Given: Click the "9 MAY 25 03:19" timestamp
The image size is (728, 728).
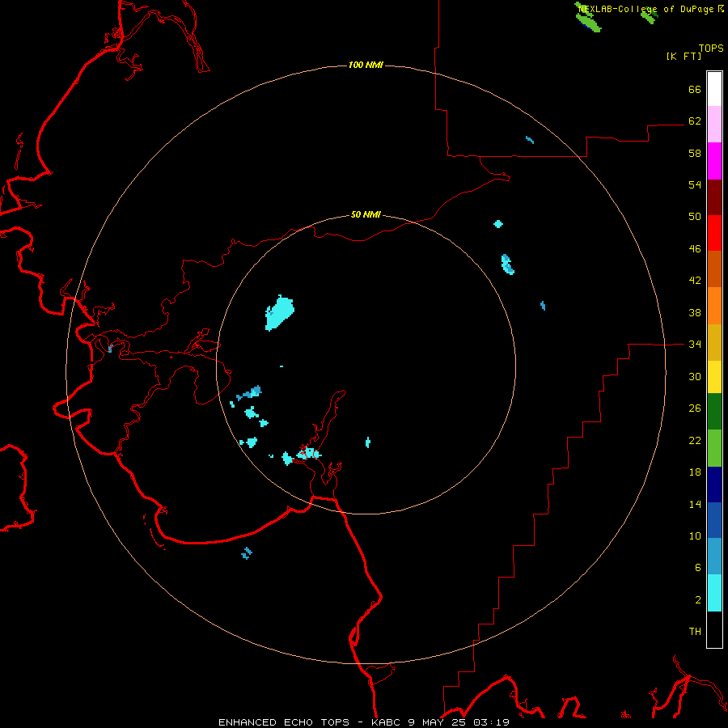Looking at the screenshot, I should (x=459, y=722).
